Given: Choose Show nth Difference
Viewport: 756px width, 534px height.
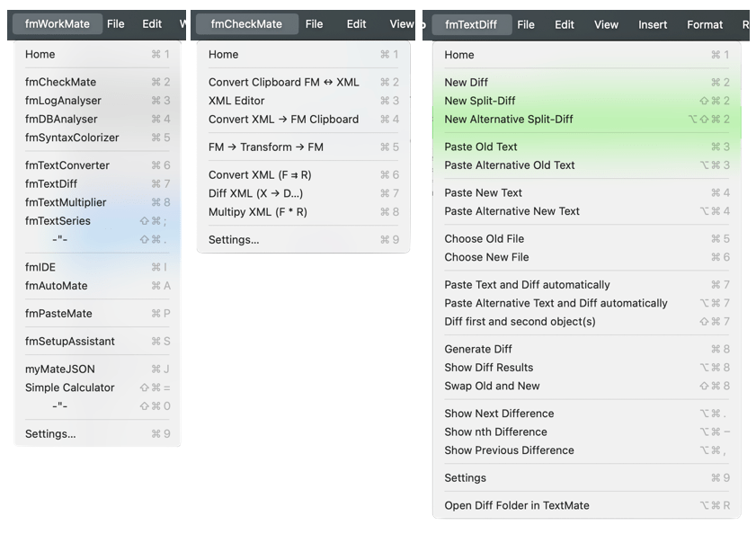Looking at the screenshot, I should tap(495, 432).
